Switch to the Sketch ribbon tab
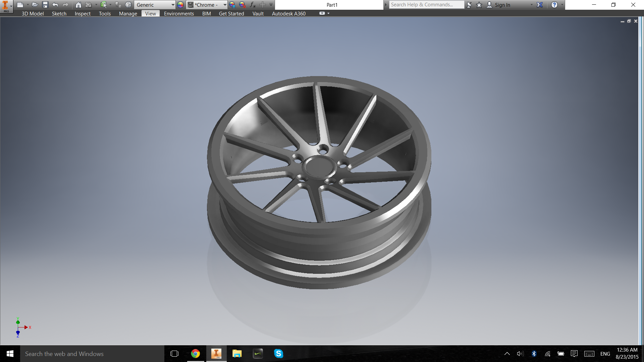 (59, 13)
